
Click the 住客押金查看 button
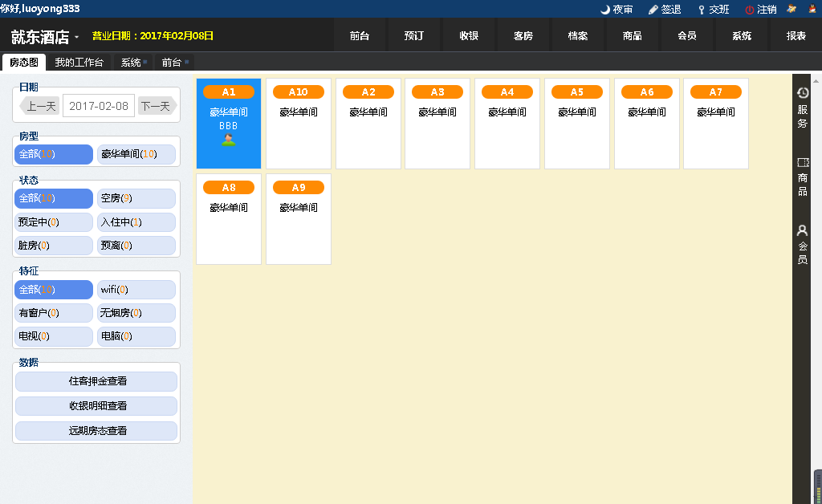(96, 382)
